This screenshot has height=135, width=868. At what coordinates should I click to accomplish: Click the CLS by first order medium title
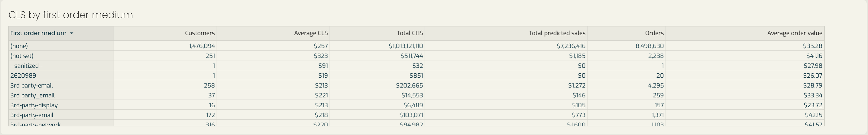tap(71, 15)
